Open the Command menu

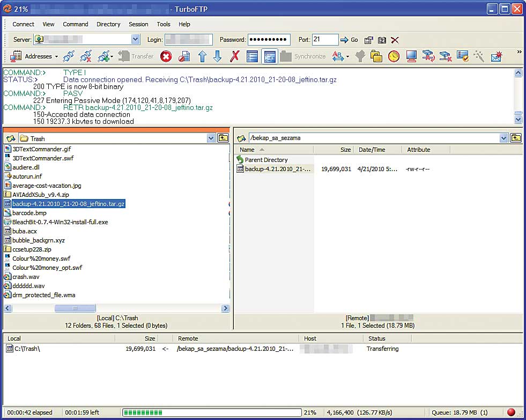(x=76, y=24)
